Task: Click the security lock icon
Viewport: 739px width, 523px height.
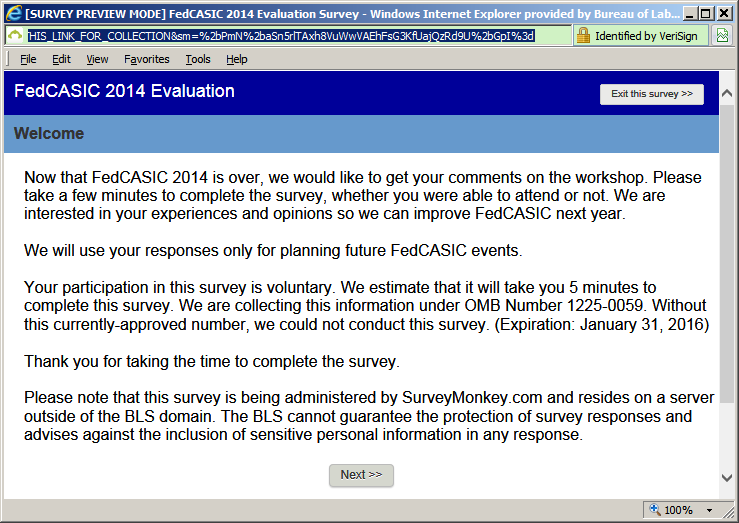Action: tap(583, 35)
